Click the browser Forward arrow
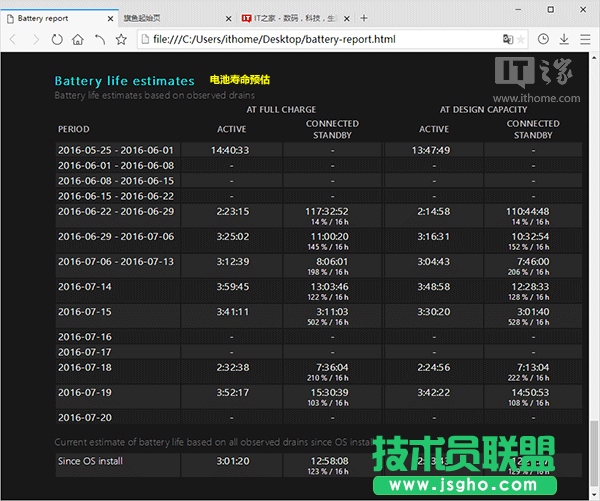The height and width of the screenshot is (501, 600). (36, 39)
